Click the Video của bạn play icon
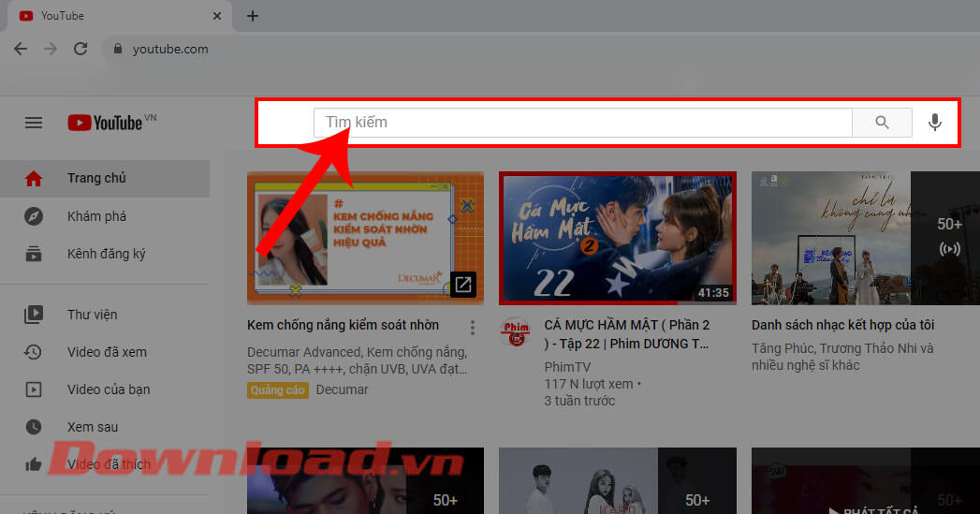Screen dimensions: 980x514 pos(34,389)
